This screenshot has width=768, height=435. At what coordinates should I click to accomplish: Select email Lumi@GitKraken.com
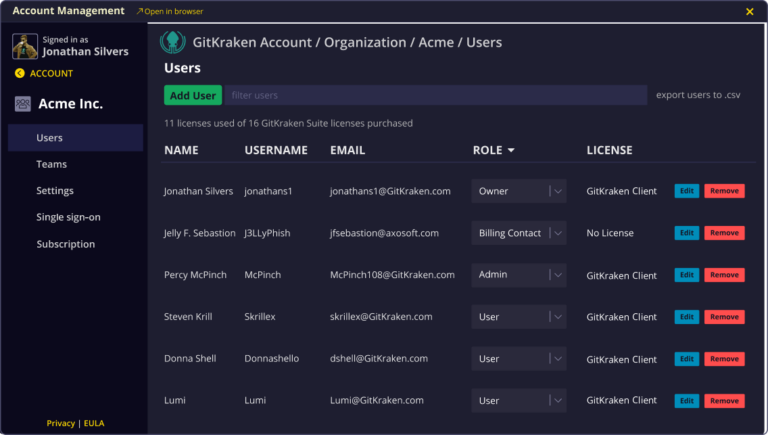click(x=377, y=400)
